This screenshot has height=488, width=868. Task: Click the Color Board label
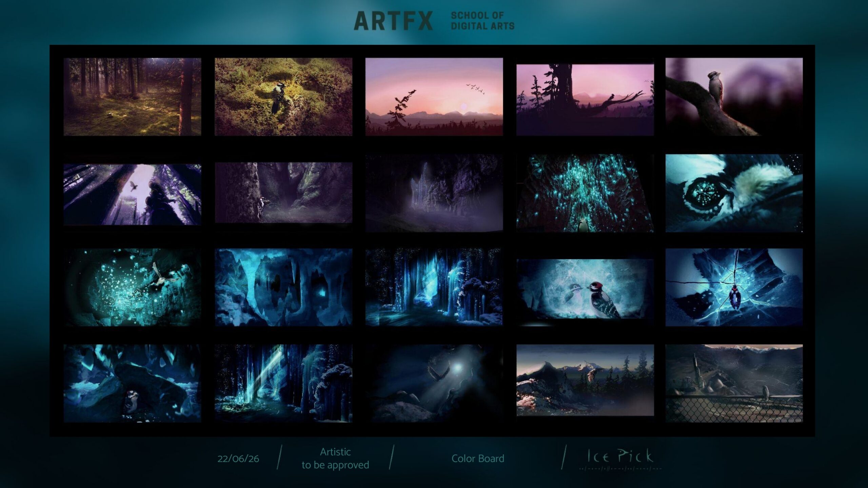478,459
